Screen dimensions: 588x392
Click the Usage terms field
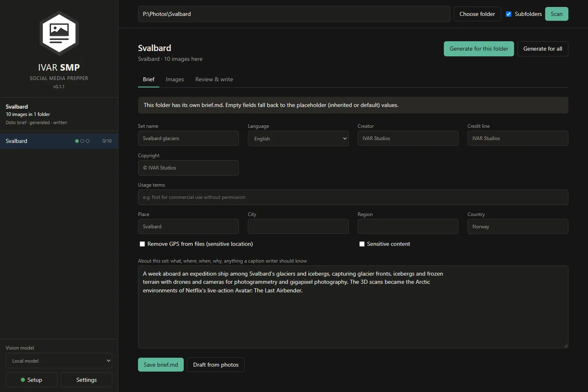tap(353, 197)
